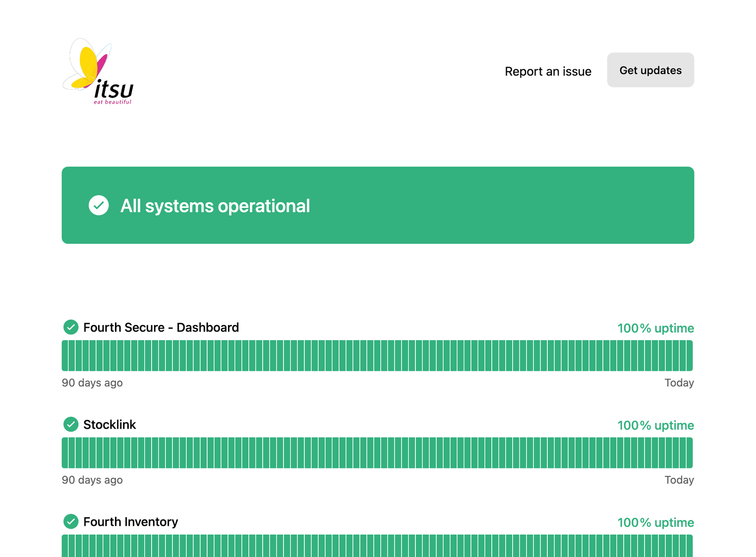Click the Stocklink 100% uptime label
756x557 pixels.
click(x=656, y=425)
